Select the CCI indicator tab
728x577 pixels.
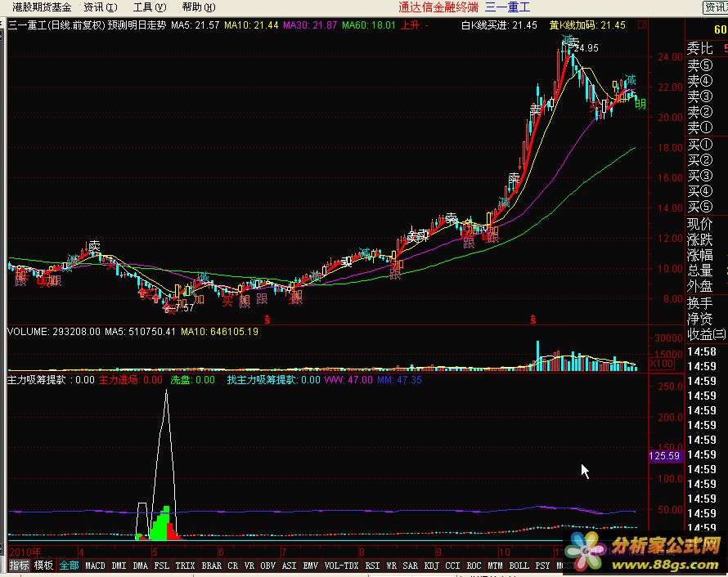(x=452, y=566)
